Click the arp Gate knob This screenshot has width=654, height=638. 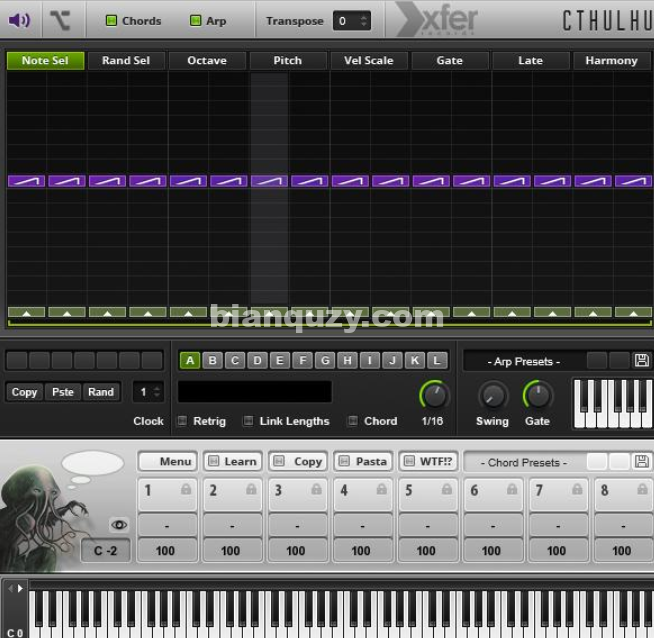[x=538, y=395]
